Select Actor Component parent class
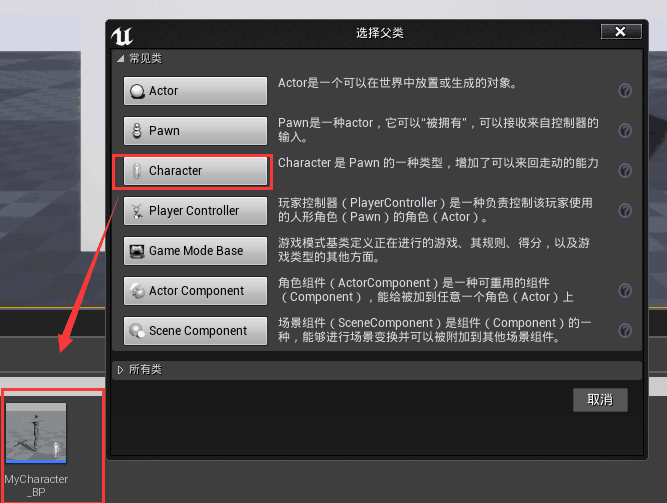667x503 pixels. (195, 291)
